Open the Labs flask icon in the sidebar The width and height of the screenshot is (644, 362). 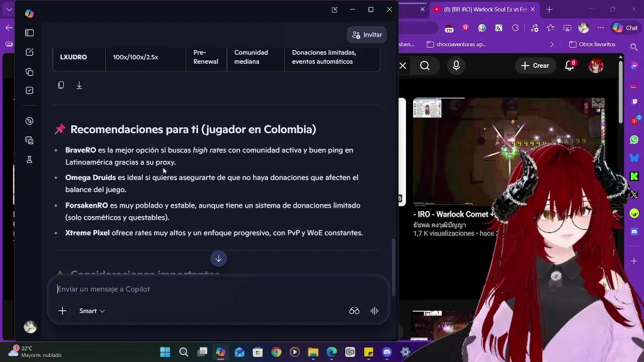(29, 159)
